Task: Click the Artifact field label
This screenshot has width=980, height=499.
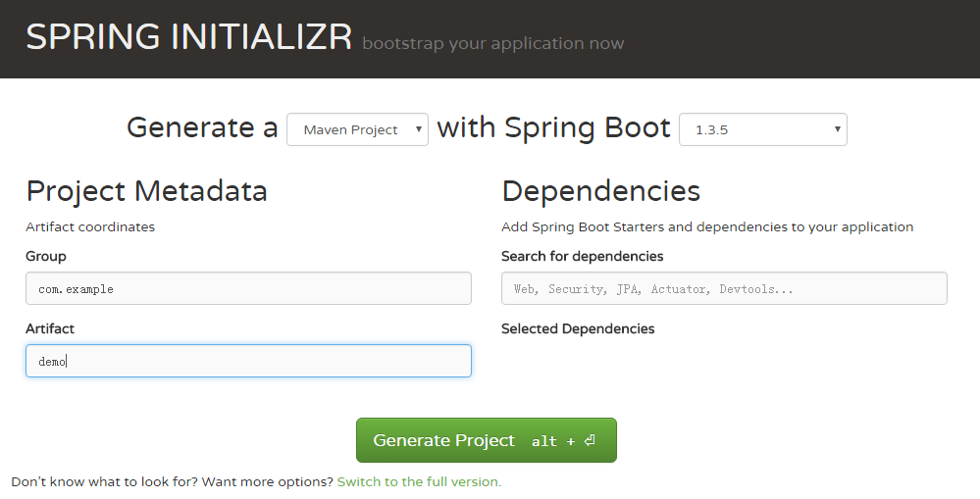Action: (x=50, y=328)
